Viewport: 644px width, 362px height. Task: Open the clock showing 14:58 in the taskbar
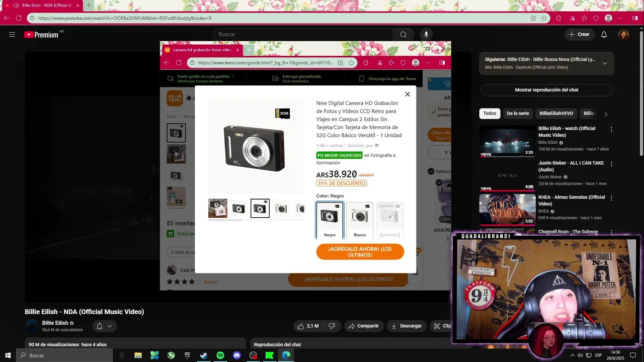pyautogui.click(x=615, y=355)
